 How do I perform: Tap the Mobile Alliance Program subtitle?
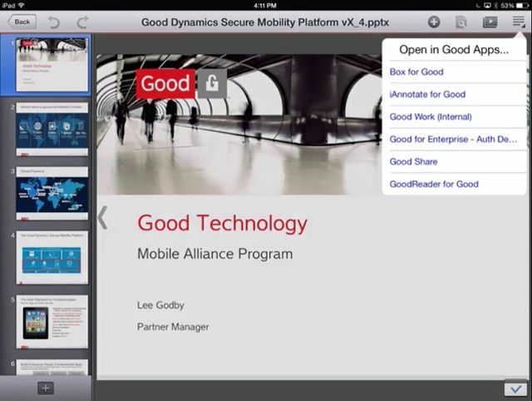pyautogui.click(x=214, y=254)
